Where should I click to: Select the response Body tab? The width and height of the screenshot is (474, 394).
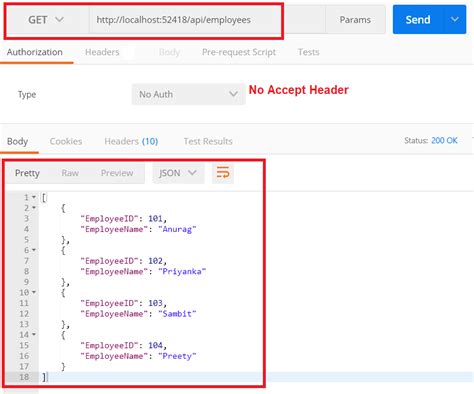tap(17, 141)
